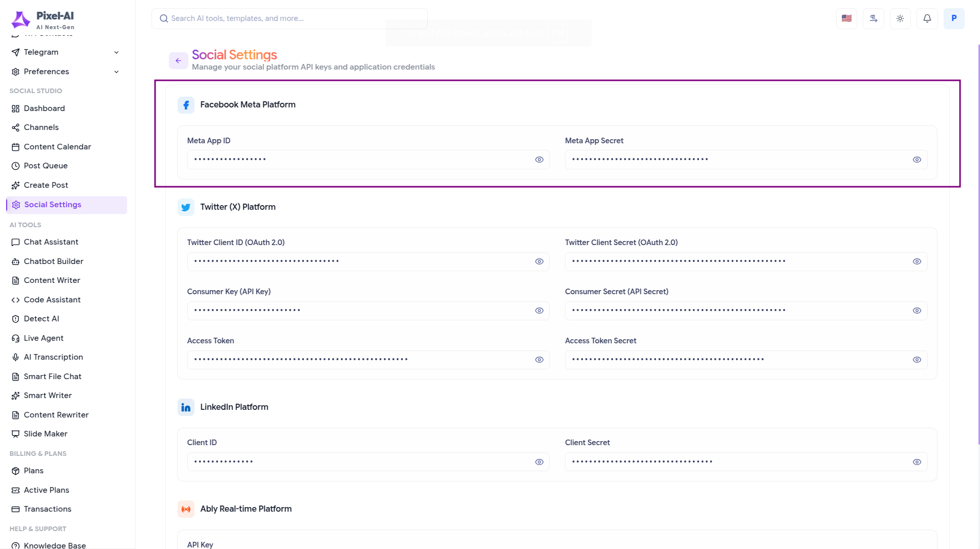
Task: Click the Pixel-AI logo
Action: (x=43, y=19)
